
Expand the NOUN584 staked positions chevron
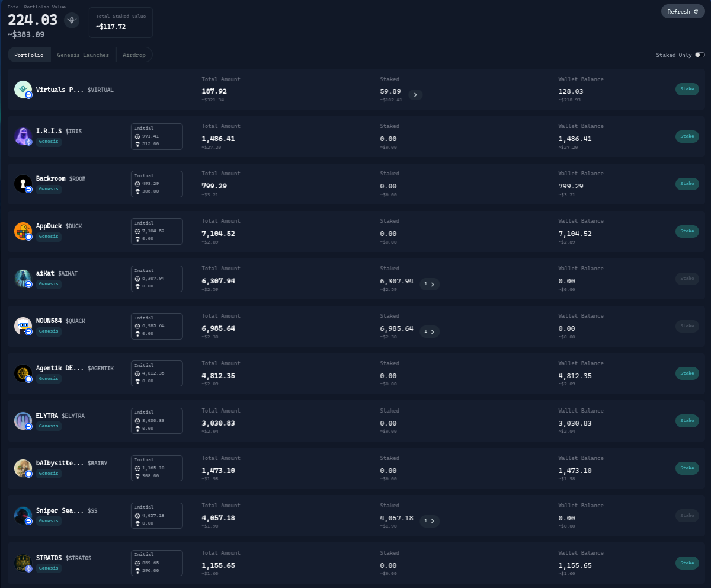tap(430, 331)
